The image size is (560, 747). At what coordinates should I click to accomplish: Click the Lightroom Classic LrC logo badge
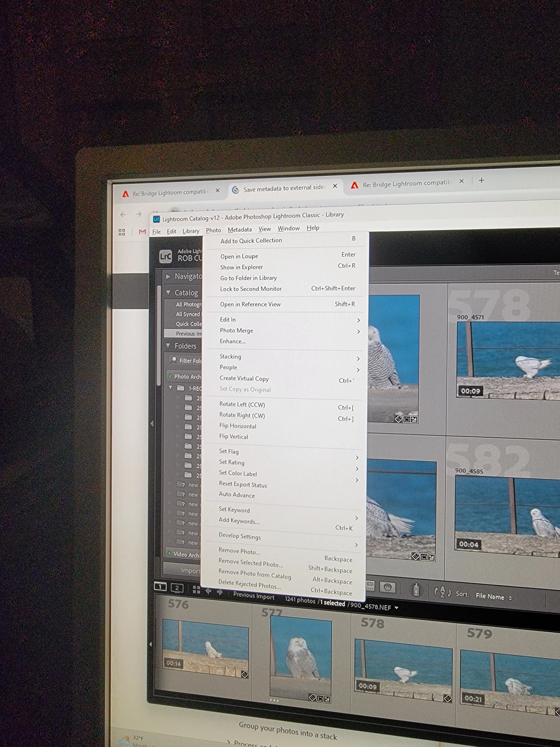[166, 256]
